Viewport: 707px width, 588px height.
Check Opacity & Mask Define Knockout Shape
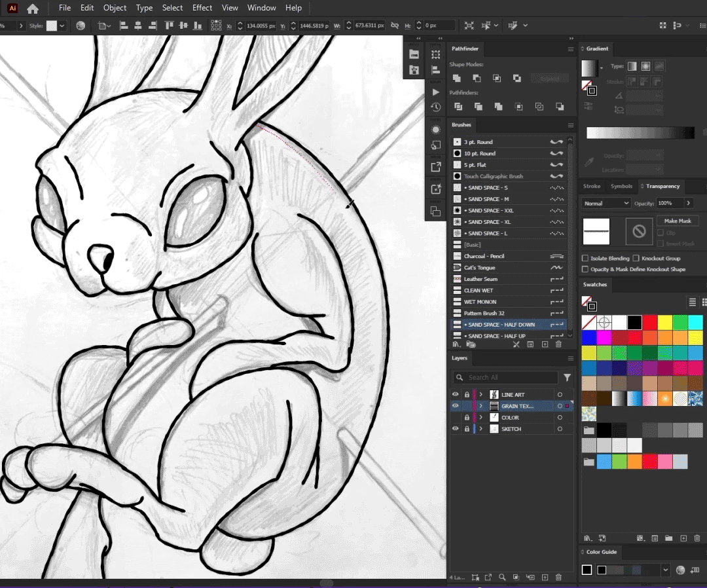[x=585, y=269]
